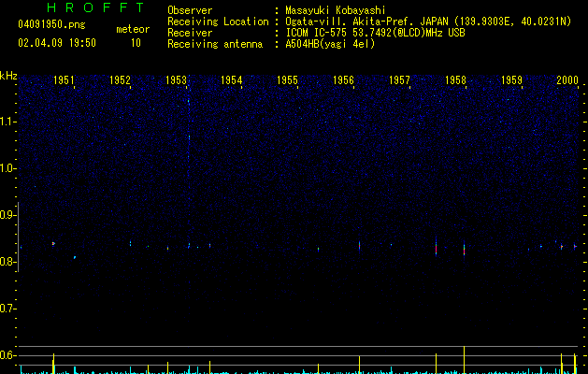Image resolution: width=588 pixels, height=374 pixels.
Task: Click the 1957 time axis marker
Action: 399,79
